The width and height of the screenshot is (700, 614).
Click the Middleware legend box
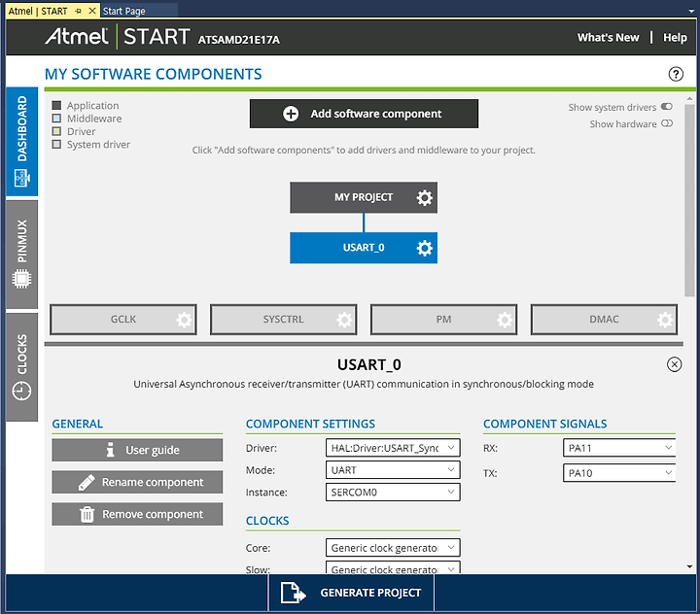pyautogui.click(x=56, y=119)
